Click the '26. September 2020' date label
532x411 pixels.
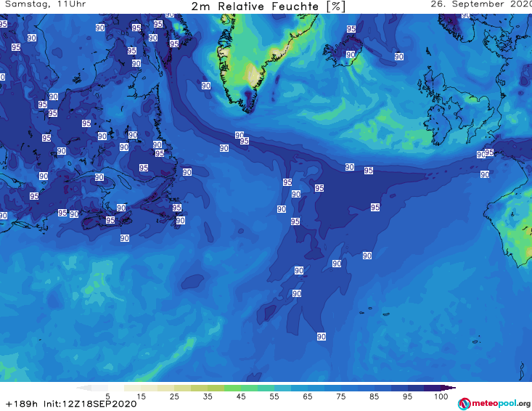(481, 4)
